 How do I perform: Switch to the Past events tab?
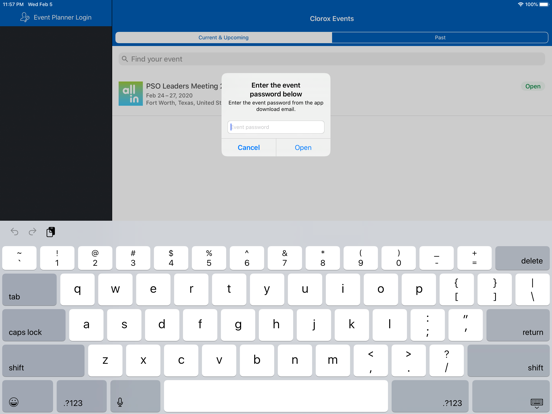(x=440, y=37)
